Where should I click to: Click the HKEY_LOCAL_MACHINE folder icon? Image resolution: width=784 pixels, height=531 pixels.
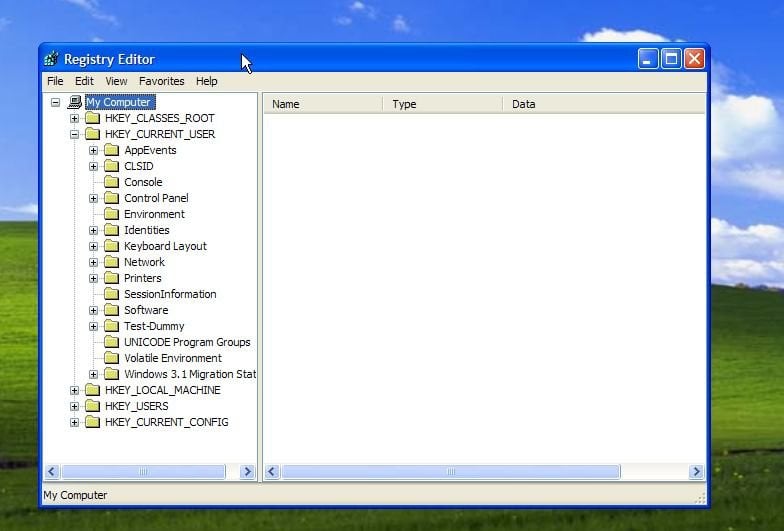[92, 390]
